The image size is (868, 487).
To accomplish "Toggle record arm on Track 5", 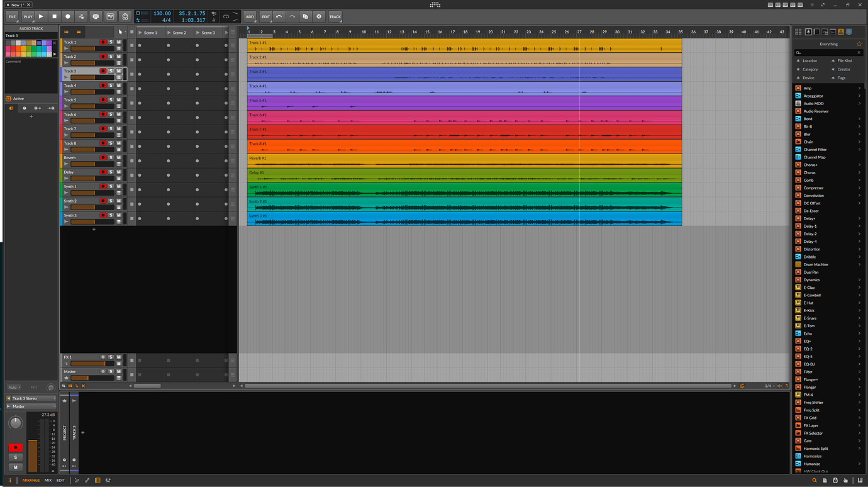I will (x=103, y=100).
